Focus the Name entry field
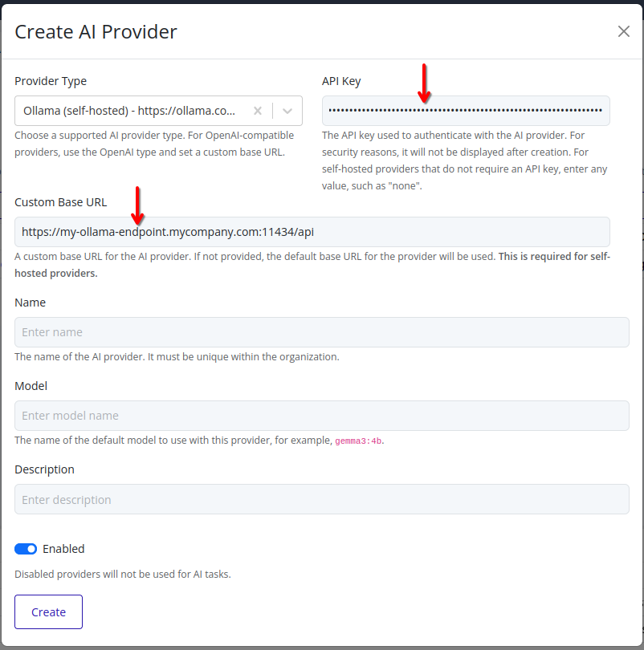The image size is (644, 650). pos(321,331)
